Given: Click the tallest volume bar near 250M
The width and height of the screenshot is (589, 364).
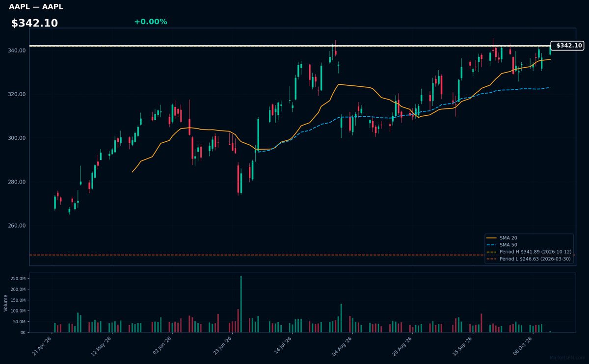Looking at the screenshot, I should (x=241, y=304).
